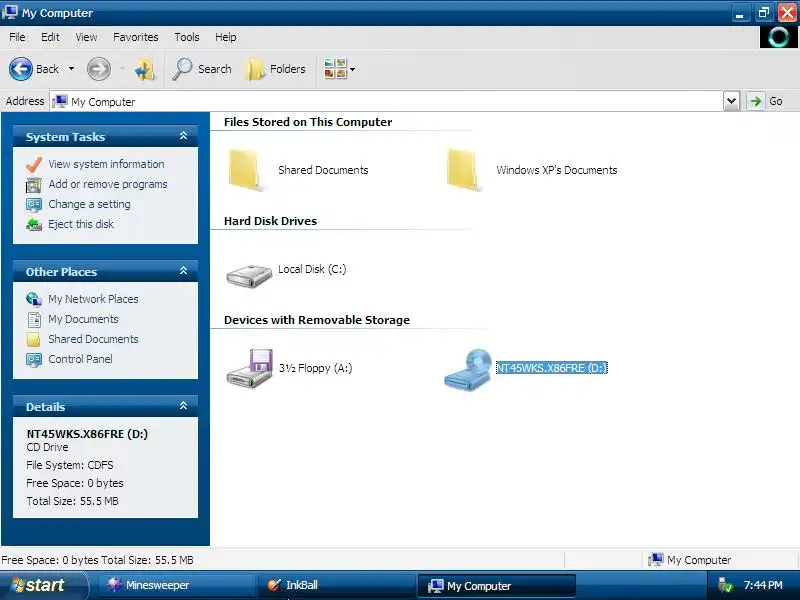Click the 3½ Floppy (A:) label
The height and width of the screenshot is (600, 800).
315,368
